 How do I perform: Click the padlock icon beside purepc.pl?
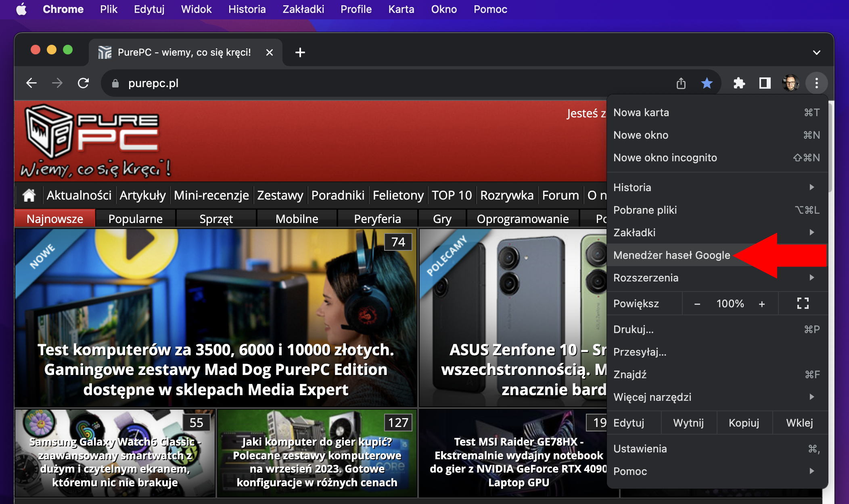pyautogui.click(x=116, y=83)
